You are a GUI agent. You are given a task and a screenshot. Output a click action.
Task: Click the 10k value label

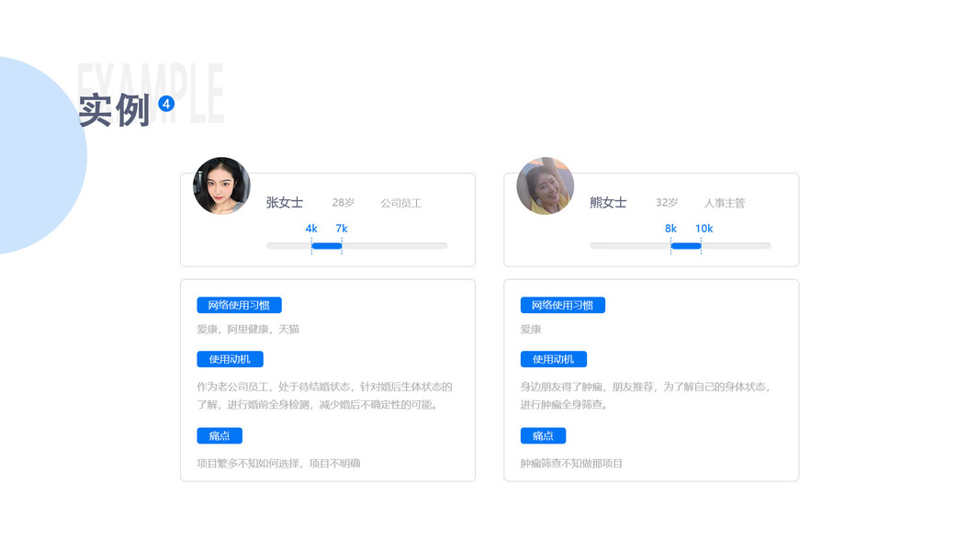click(x=704, y=229)
